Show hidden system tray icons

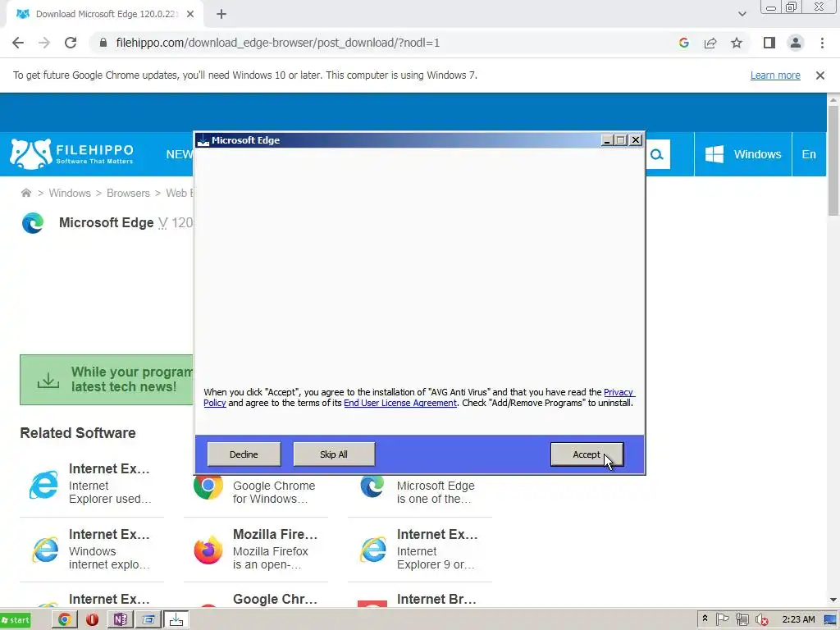(x=705, y=619)
